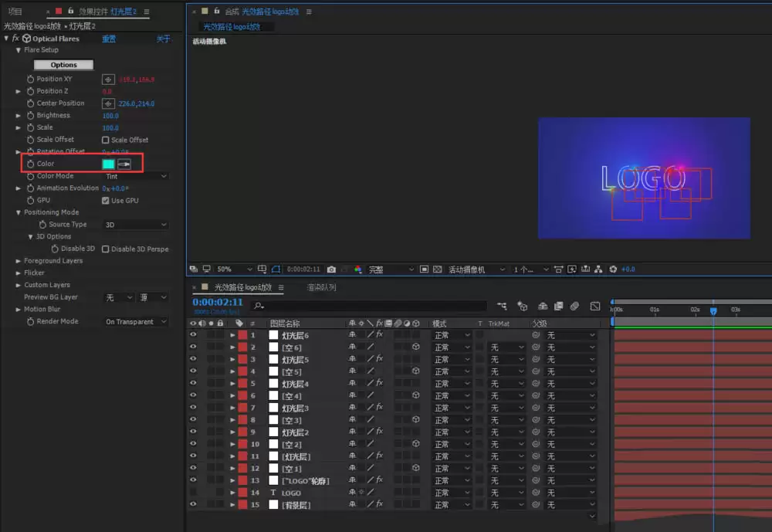Toggle the transparency grid icon in viewer

point(437,269)
